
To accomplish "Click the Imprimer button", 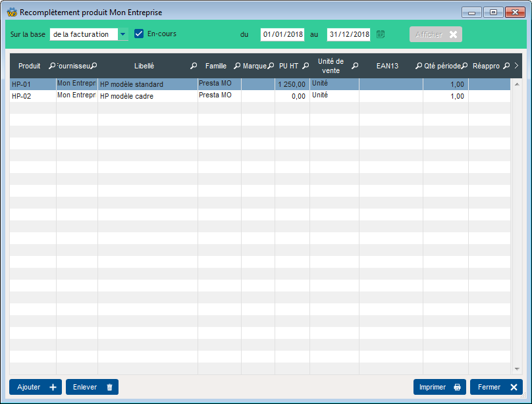I will 439,388.
